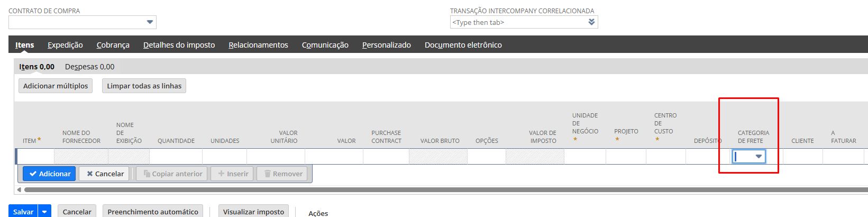This screenshot has width=868, height=217.
Task: Open the Contrato de Compra dropdown arrow
Action: (x=150, y=22)
